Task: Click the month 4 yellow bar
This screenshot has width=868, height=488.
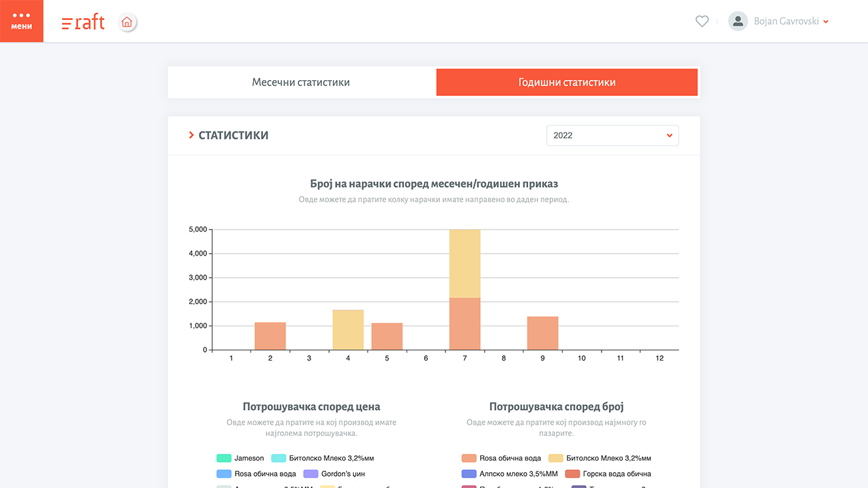Action: coord(348,330)
